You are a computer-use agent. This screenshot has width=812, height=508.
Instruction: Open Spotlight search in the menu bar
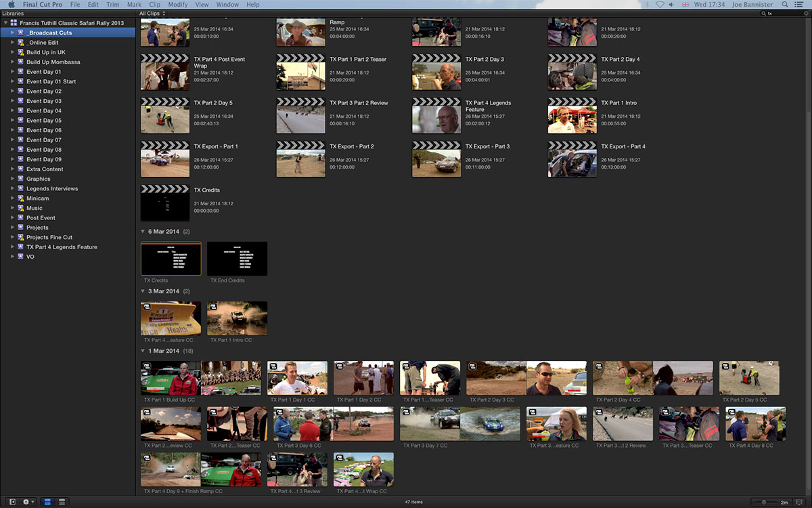point(784,4)
